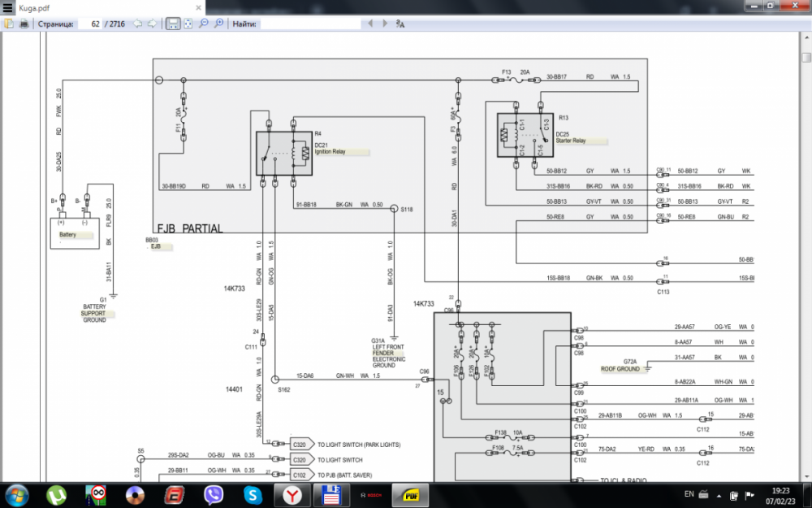Zoom out with the minus magnifier

[x=204, y=24]
